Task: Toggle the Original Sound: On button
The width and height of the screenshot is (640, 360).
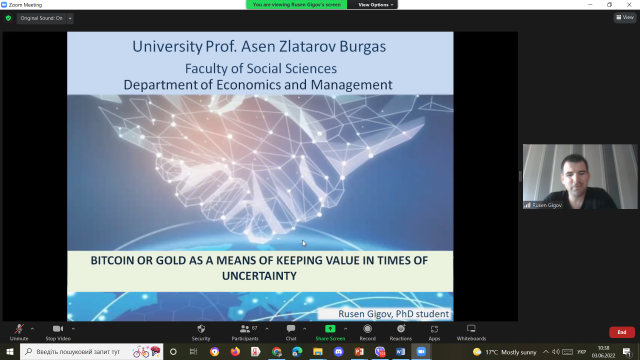Action: coord(41,18)
